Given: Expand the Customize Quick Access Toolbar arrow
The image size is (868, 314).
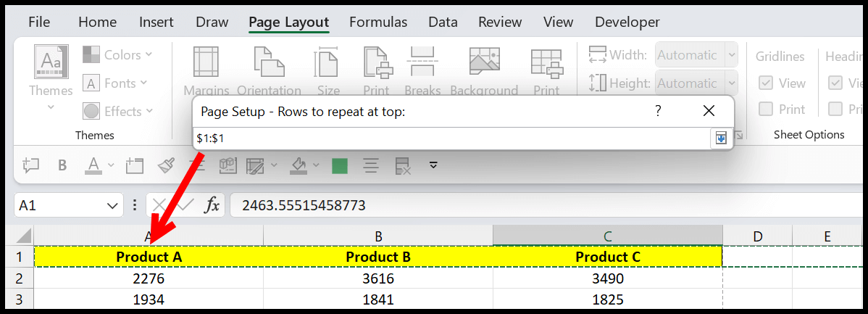Looking at the screenshot, I should point(433,165).
